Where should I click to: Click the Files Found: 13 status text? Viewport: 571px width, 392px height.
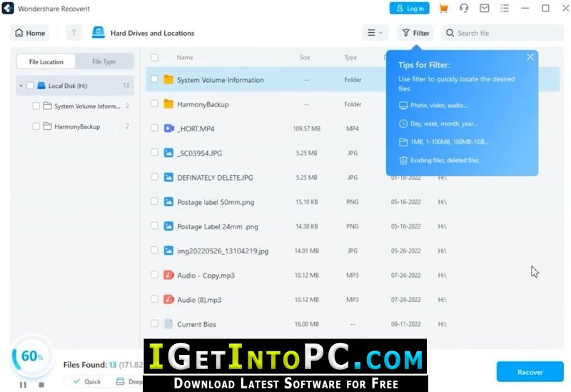coord(90,365)
